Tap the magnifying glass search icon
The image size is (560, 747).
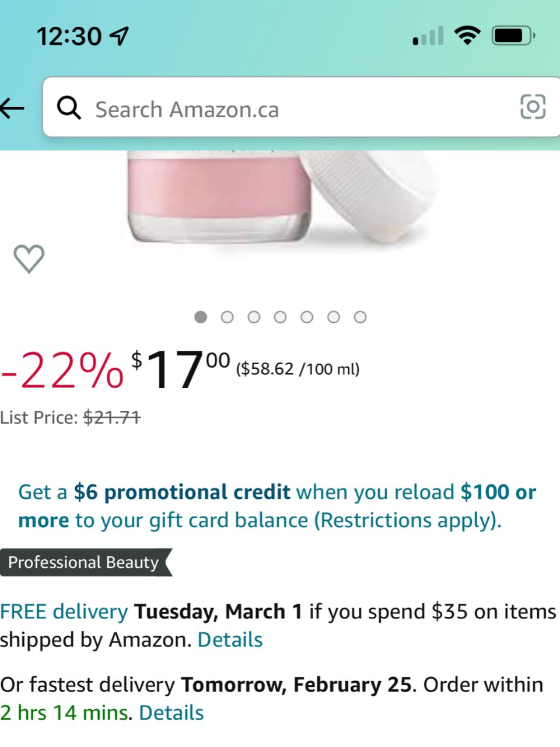click(x=69, y=108)
